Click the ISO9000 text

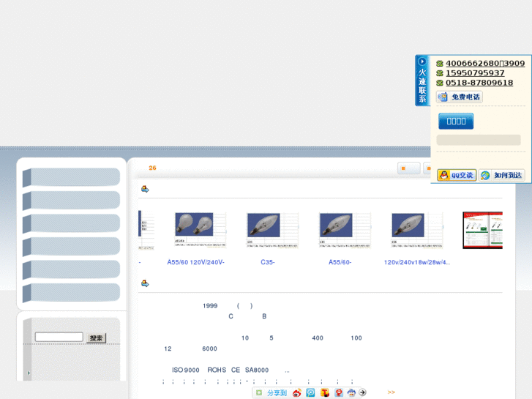point(186,370)
